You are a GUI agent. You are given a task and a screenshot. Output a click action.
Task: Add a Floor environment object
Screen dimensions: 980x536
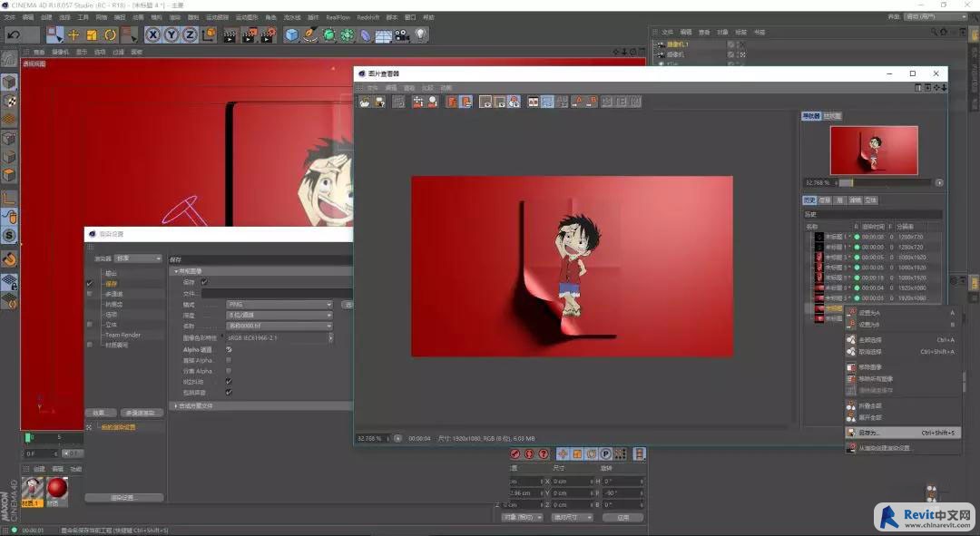click(x=383, y=35)
